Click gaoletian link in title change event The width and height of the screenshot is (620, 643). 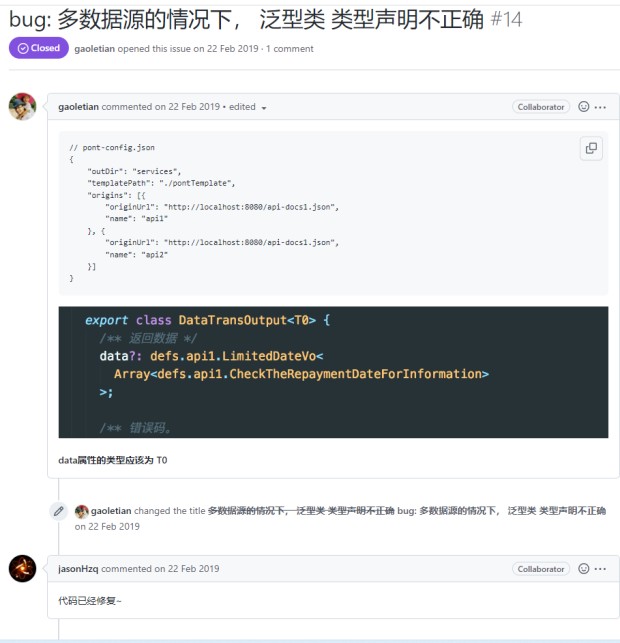[x=111, y=511]
